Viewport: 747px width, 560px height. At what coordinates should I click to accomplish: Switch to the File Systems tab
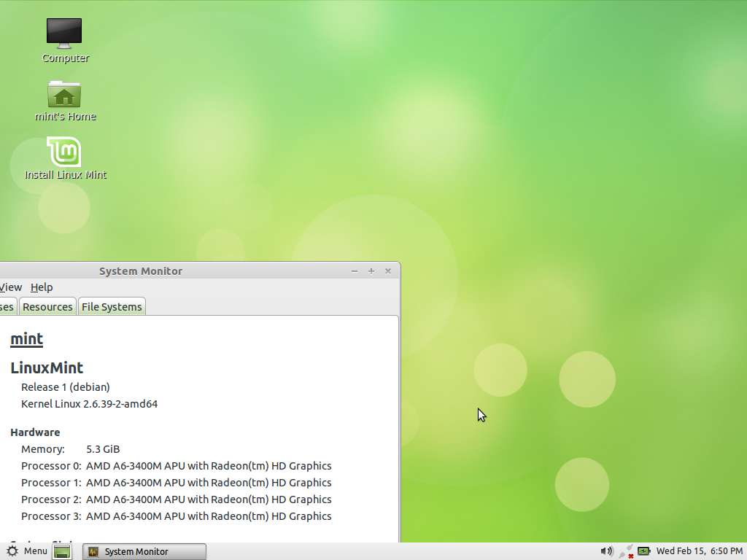pyautogui.click(x=112, y=307)
